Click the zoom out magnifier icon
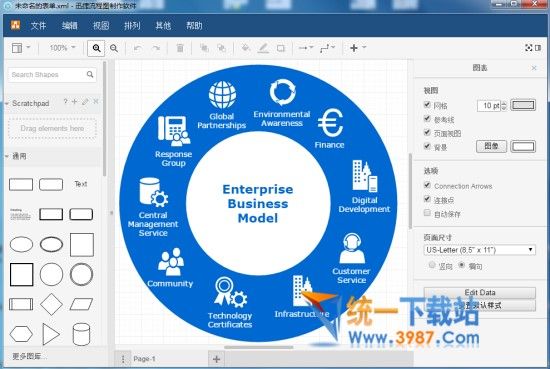The width and height of the screenshot is (550, 369). [114, 48]
